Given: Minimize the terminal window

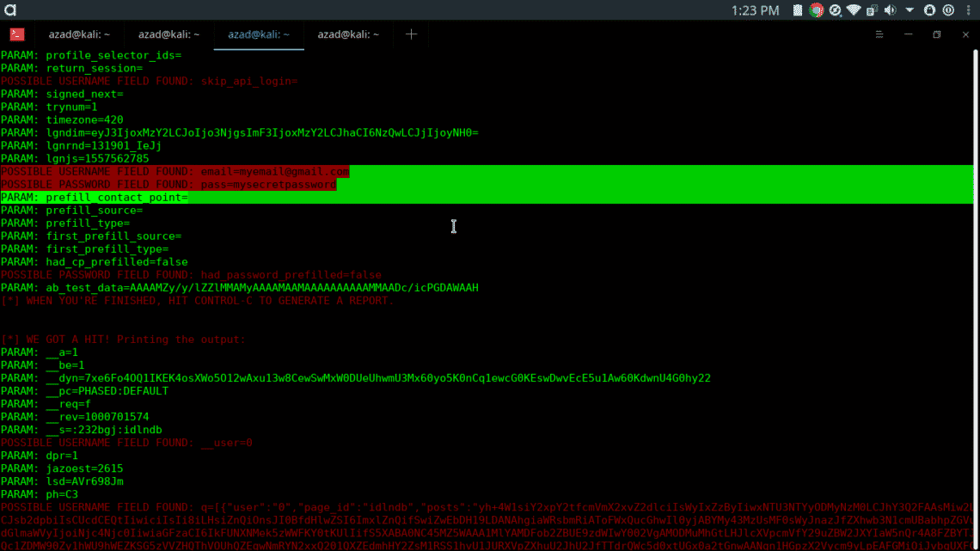Looking at the screenshot, I should pyautogui.click(x=908, y=34).
